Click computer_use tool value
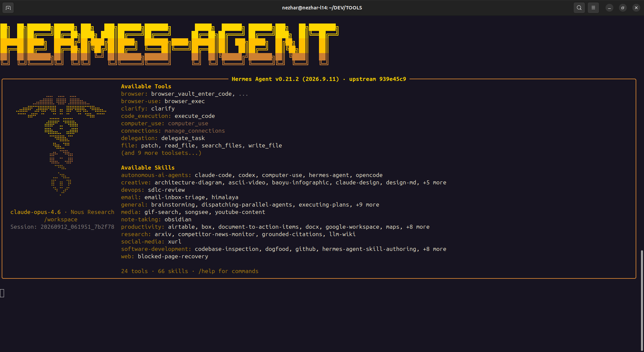 pos(188,123)
